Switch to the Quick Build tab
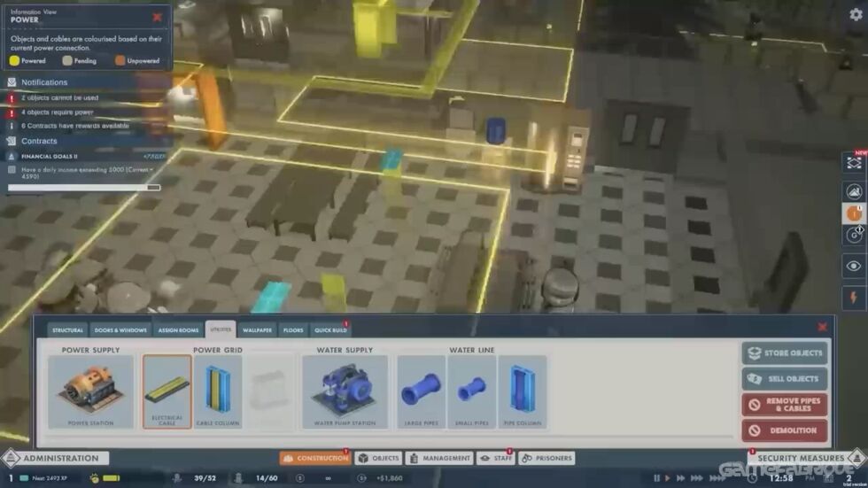This screenshot has width=868, height=488. point(330,329)
